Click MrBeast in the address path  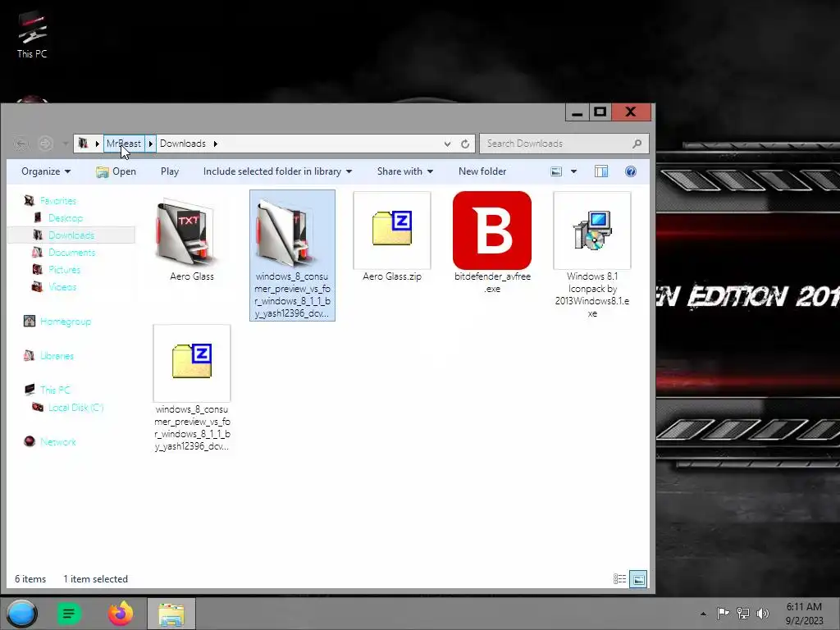pos(124,144)
